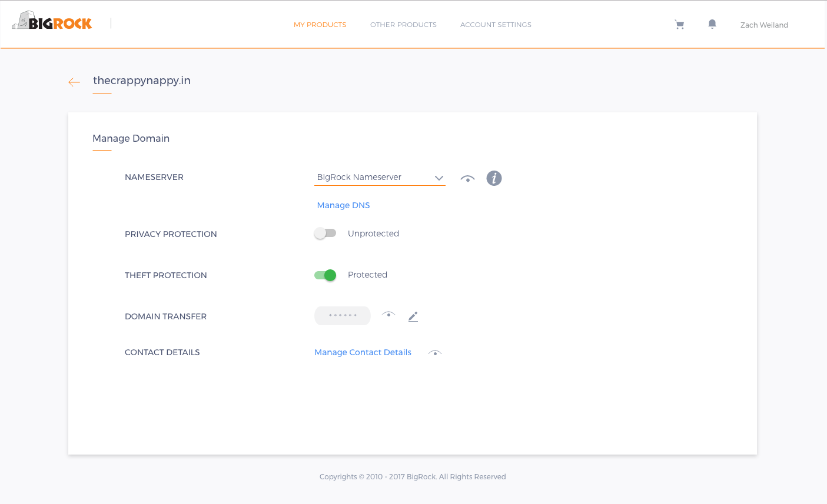The height and width of the screenshot is (504, 827).
Task: Click the Manage Domain heading
Action: [131, 138]
